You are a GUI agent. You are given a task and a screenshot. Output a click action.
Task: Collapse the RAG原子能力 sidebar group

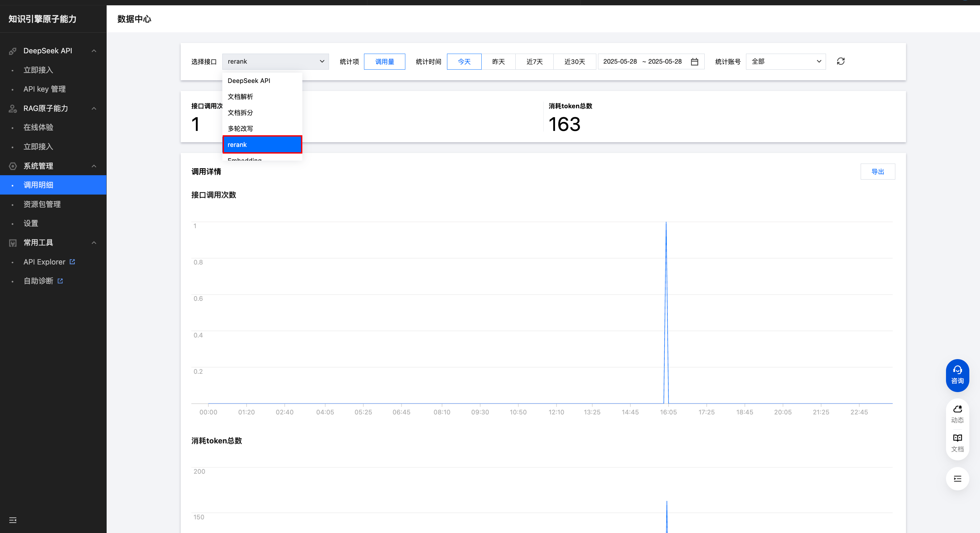point(94,108)
